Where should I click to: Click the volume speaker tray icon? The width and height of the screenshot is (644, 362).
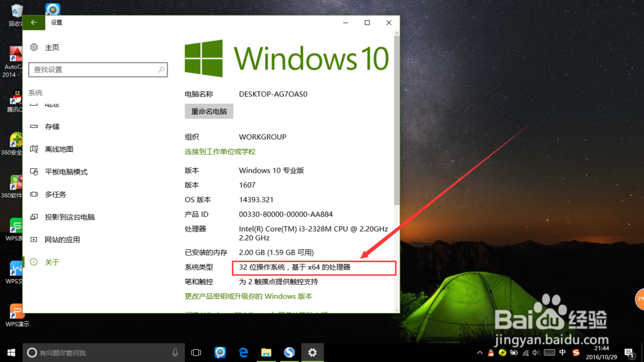[536, 353]
